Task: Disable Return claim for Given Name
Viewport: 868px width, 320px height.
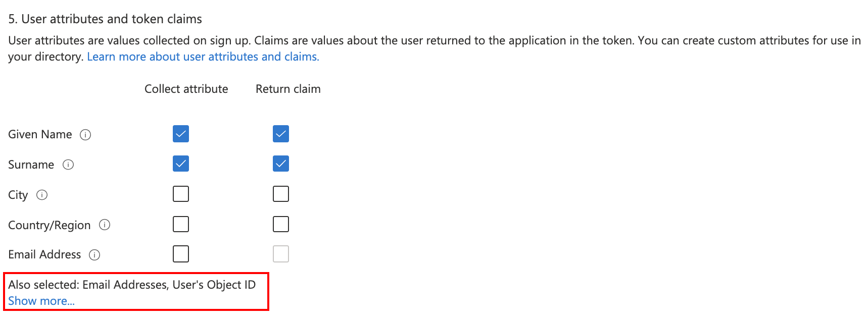Action: point(280,134)
